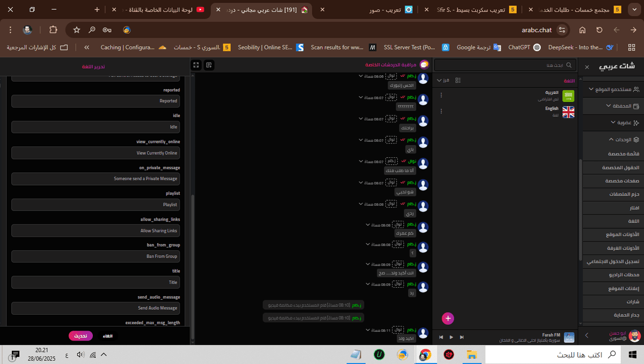The width and height of the screenshot is (644, 364).
Task: Click the الغاء cancel button
Action: (x=108, y=336)
